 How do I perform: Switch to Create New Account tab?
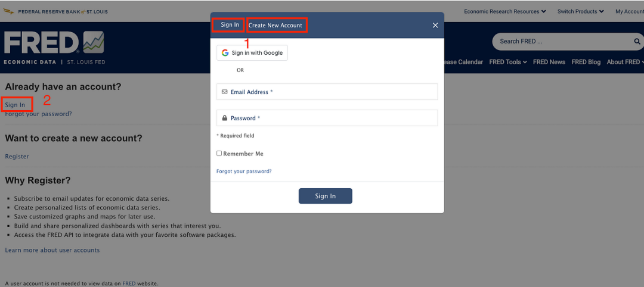pyautogui.click(x=275, y=25)
